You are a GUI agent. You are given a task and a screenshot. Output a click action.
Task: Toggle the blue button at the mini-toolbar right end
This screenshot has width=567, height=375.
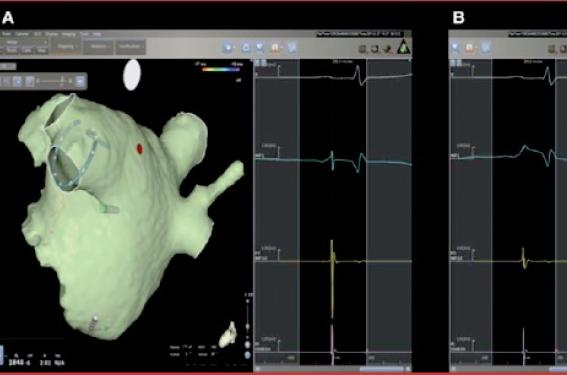click(80, 81)
